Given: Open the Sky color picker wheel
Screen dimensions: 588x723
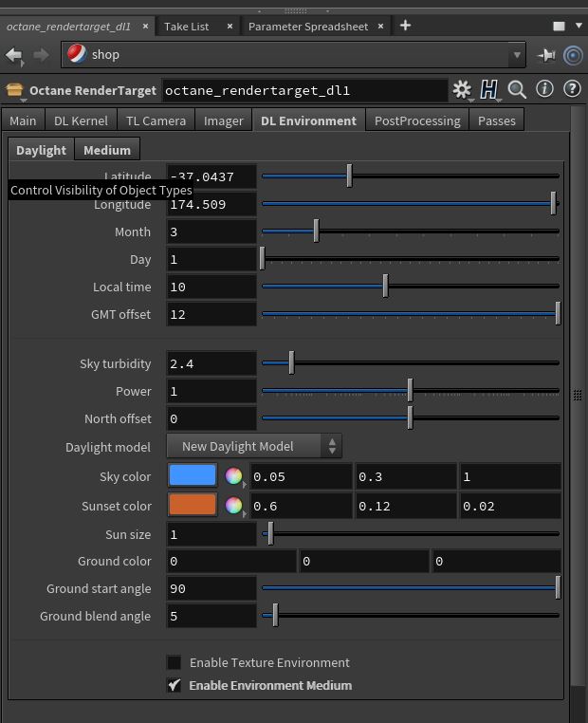Looking at the screenshot, I should coord(233,476).
